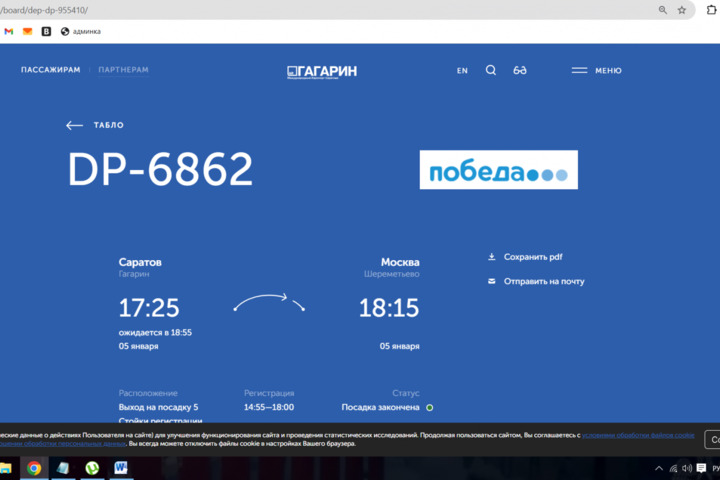Click the browser zoom magnifier icon
The width and height of the screenshot is (720, 480).
click(662, 10)
